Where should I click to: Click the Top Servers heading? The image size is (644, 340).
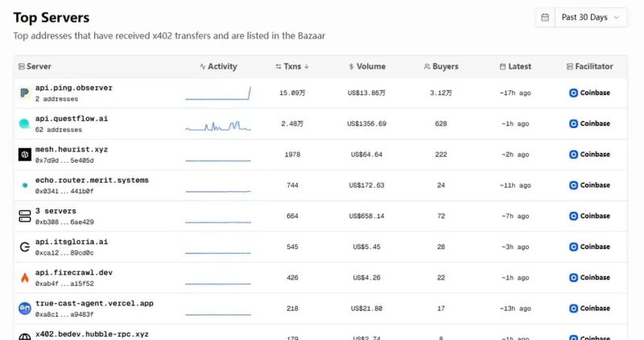click(x=52, y=18)
